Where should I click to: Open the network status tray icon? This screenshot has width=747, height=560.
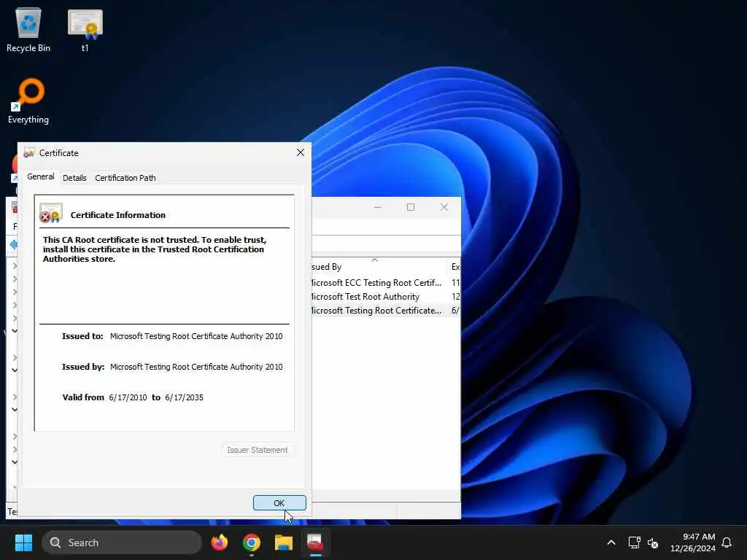point(634,542)
